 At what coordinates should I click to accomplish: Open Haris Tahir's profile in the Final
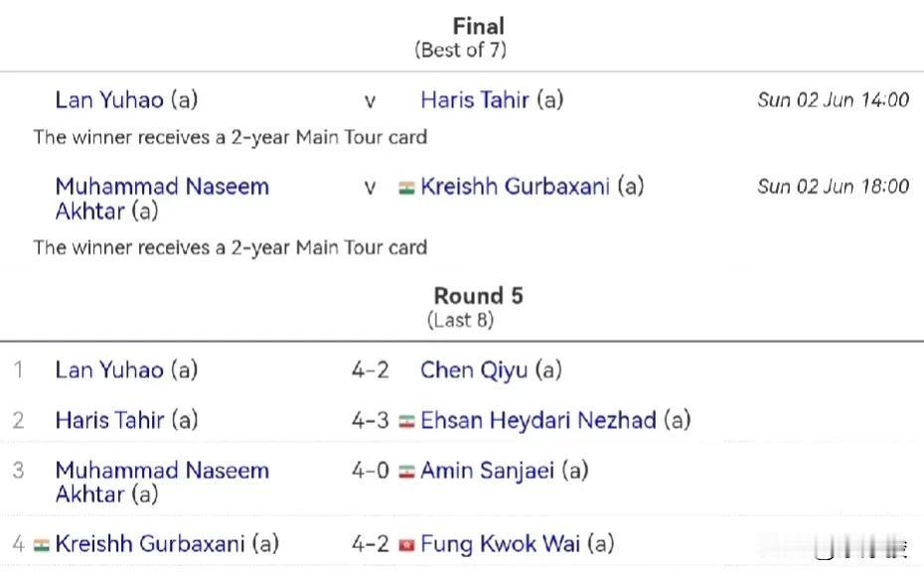point(474,100)
